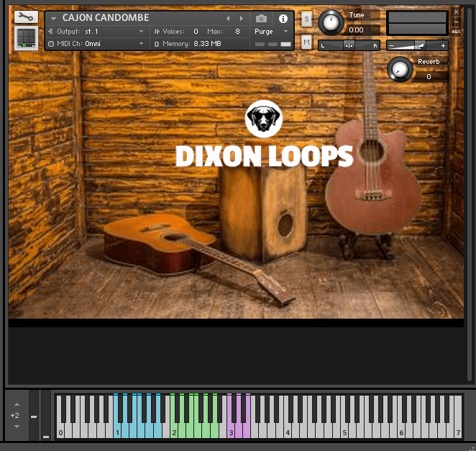Click the Max voices value field
Viewport: 476px width, 451px height.
tap(237, 32)
